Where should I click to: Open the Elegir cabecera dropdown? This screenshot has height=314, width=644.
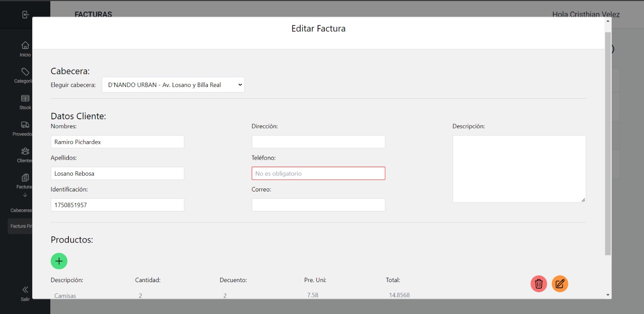coord(173,85)
